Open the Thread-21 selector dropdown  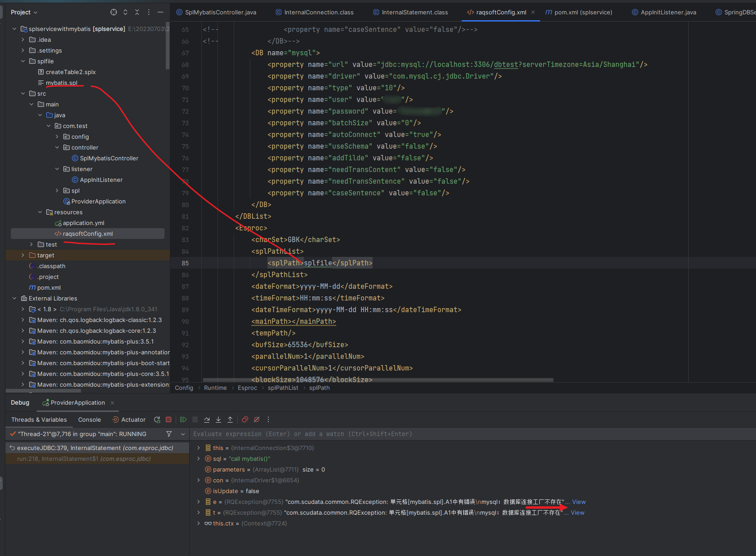[183, 434]
